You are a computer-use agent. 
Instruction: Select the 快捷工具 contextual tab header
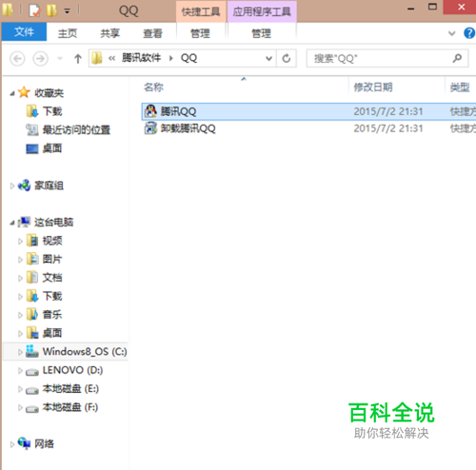pyautogui.click(x=201, y=11)
